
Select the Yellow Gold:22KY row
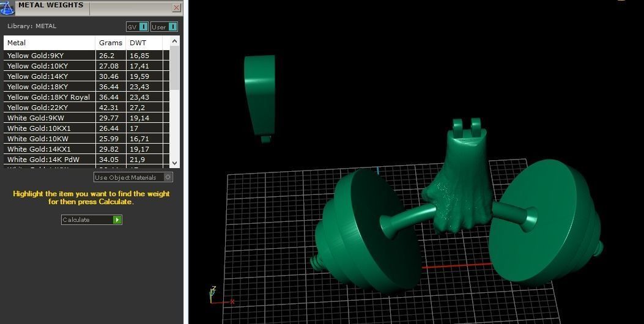tap(86, 108)
